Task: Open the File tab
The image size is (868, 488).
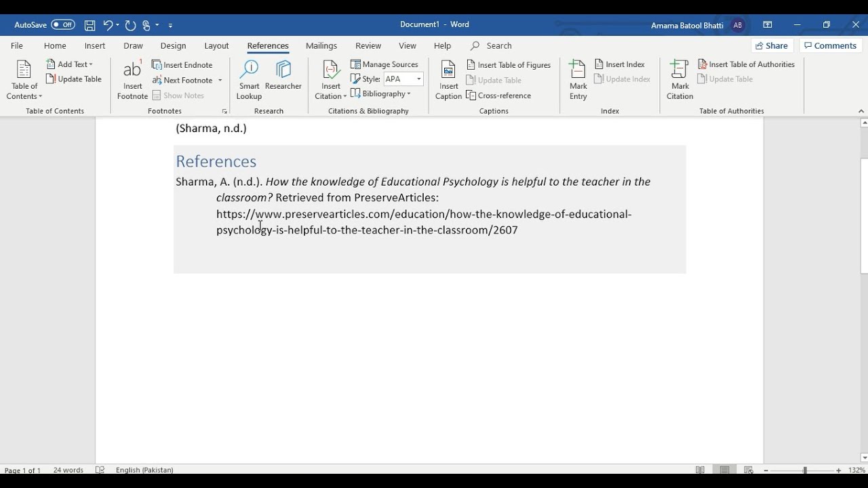Action: point(17,45)
